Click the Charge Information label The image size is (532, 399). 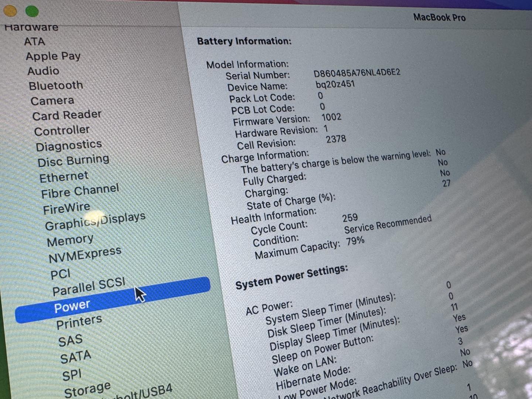tap(265, 156)
